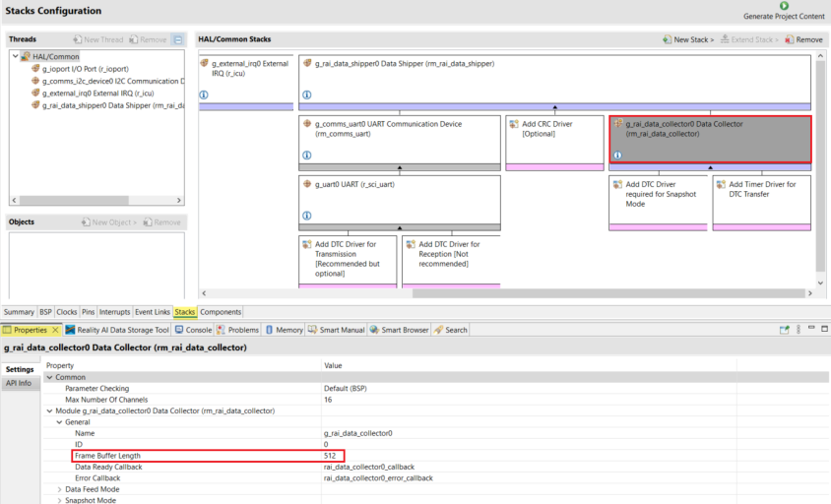831x504 pixels.
Task: Click the collapse-all icon in Threads panel
Action: point(178,39)
